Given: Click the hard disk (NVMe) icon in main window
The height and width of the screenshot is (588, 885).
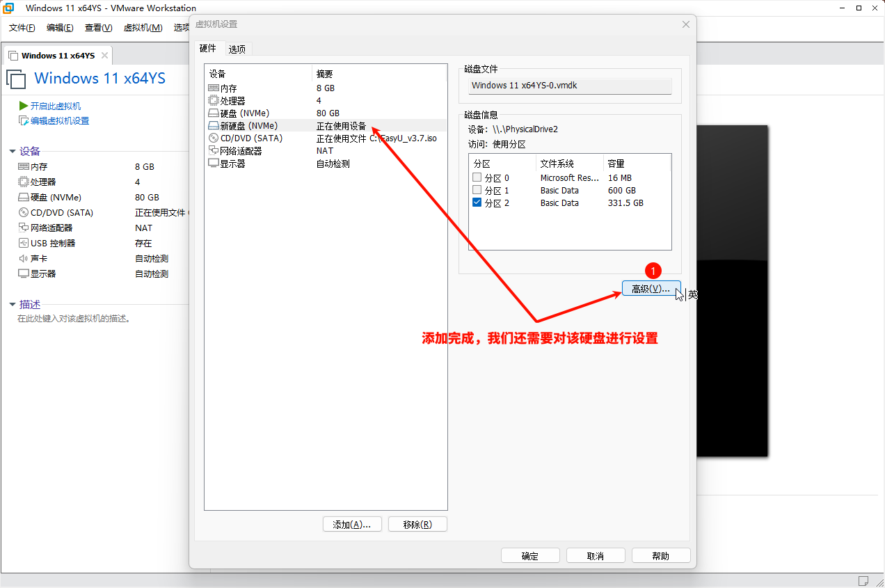Looking at the screenshot, I should [24, 198].
